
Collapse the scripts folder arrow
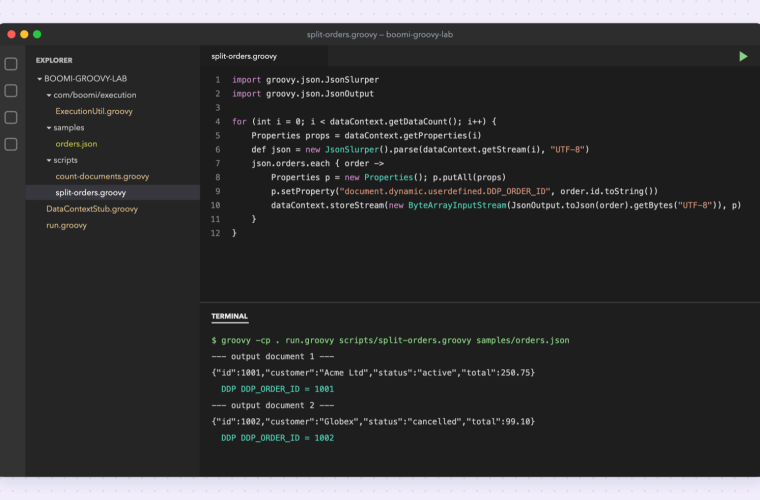[49, 160]
